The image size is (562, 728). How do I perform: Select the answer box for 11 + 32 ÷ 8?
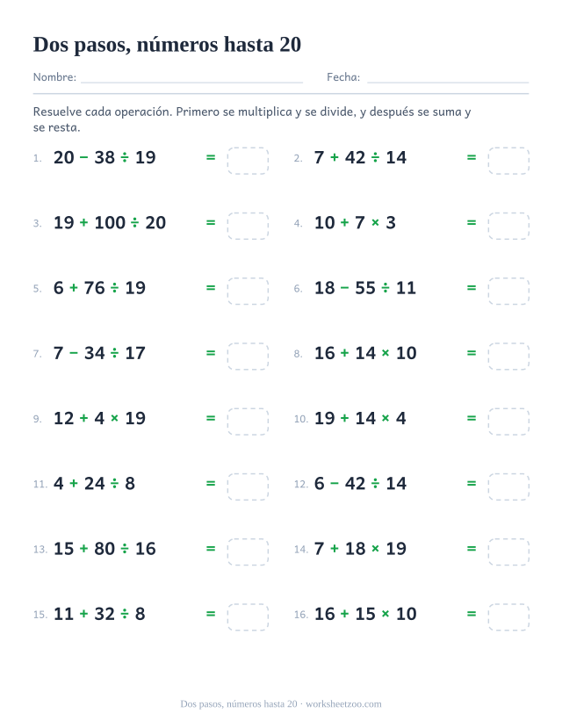click(248, 617)
